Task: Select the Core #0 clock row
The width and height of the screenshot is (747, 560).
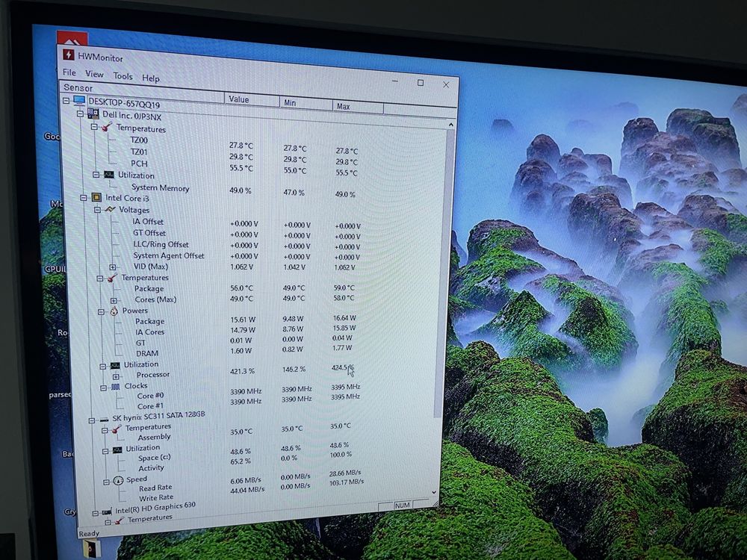Action: point(151,396)
